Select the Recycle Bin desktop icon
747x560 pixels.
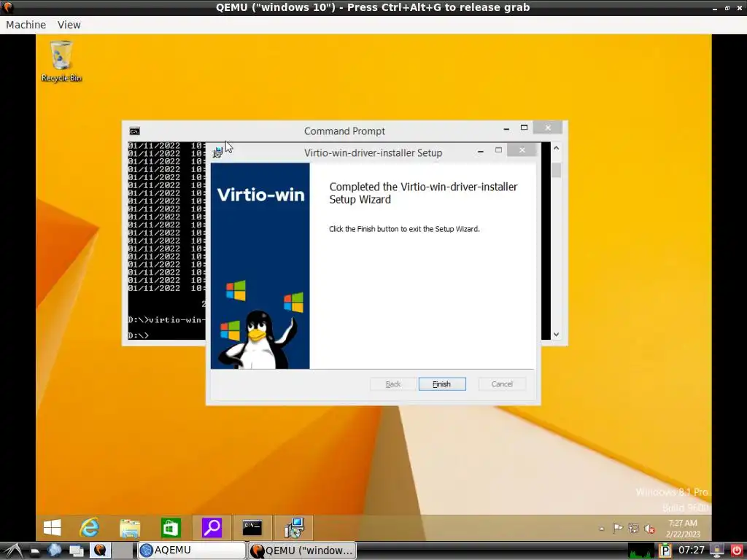(61, 61)
